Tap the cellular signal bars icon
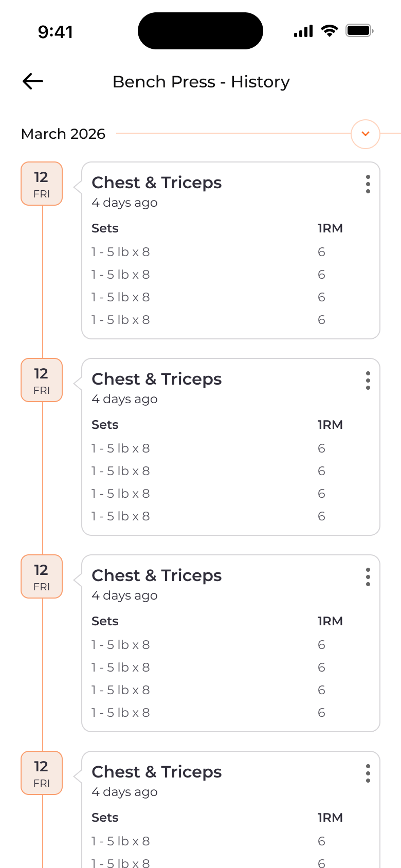The height and width of the screenshot is (868, 401). click(x=303, y=31)
